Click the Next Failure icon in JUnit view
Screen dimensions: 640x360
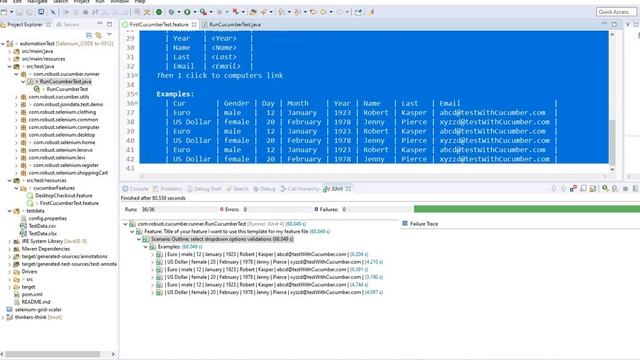click(x=553, y=188)
